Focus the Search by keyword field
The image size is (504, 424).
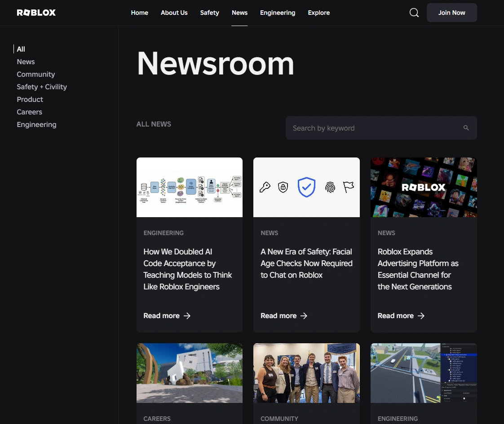(381, 128)
